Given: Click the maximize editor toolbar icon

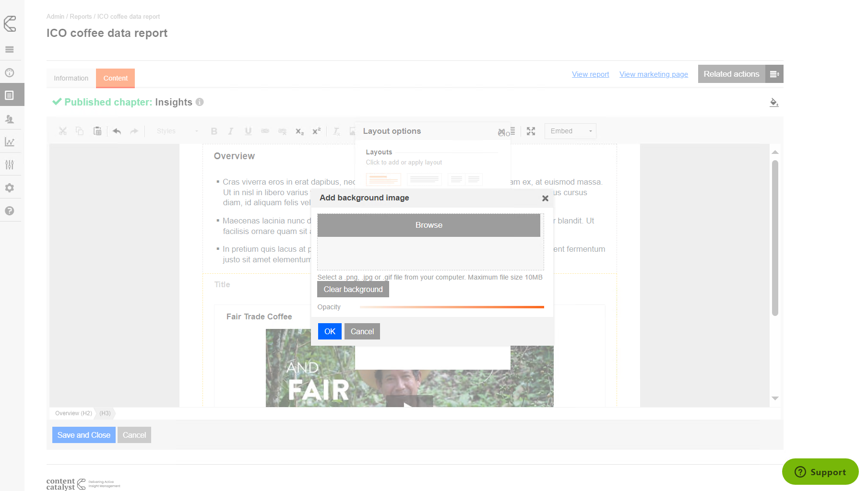Looking at the screenshot, I should [x=531, y=131].
